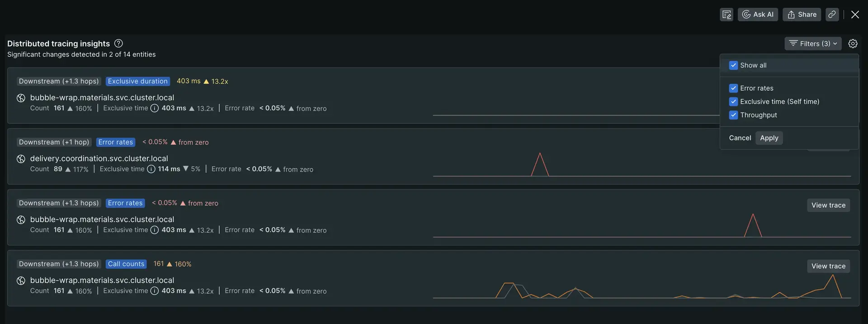The image size is (868, 324).
Task: Click Apply in the filters menu
Action: [769, 138]
